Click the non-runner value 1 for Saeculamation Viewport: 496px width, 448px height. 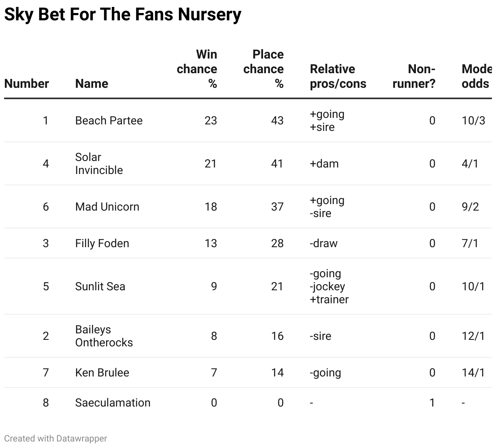click(x=432, y=403)
